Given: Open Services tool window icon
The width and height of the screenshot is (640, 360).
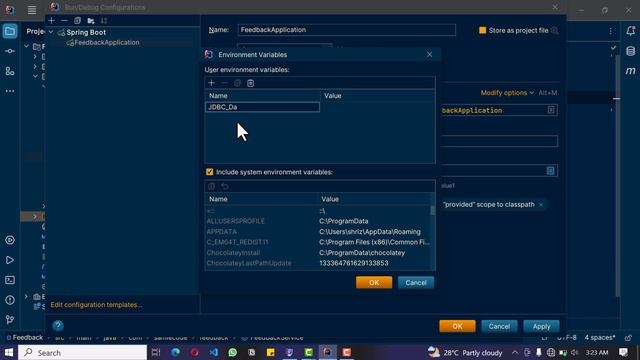Looking at the screenshot, I should click(10, 240).
